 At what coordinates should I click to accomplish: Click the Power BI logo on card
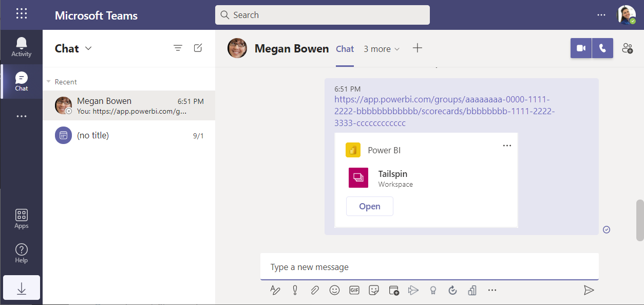353,150
